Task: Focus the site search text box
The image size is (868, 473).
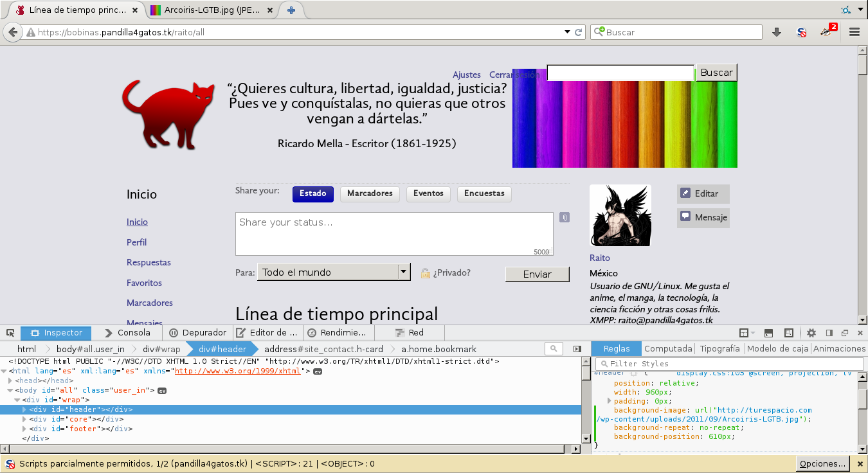Action: tap(620, 73)
